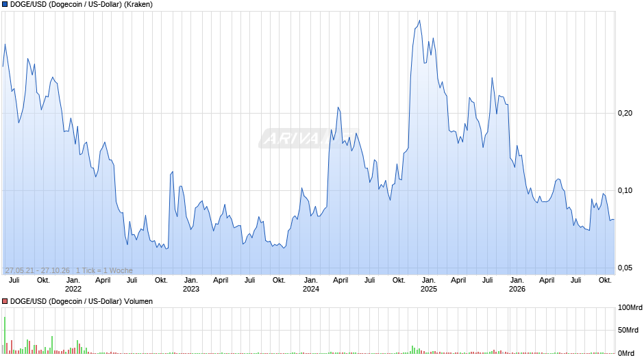
Task: Click the 0,05 price axis label
Action: (625, 268)
